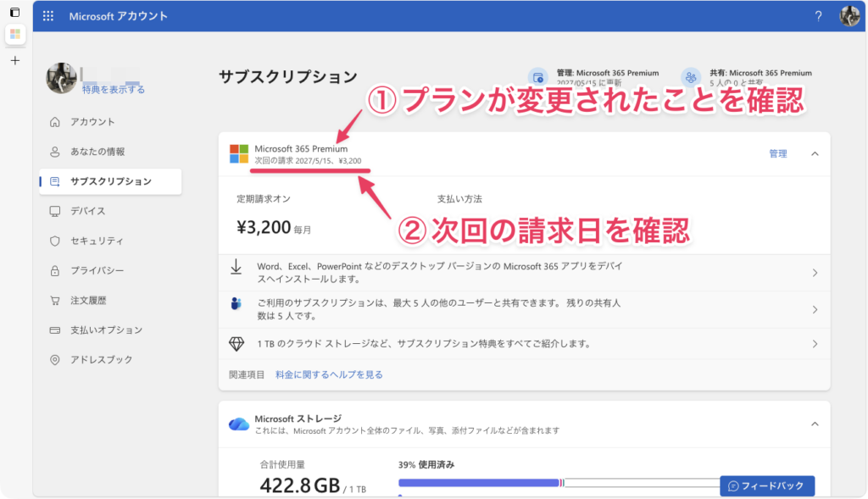Expand the 1 TB cloud storage benefits row
The image size is (868, 499).
pyautogui.click(x=815, y=344)
